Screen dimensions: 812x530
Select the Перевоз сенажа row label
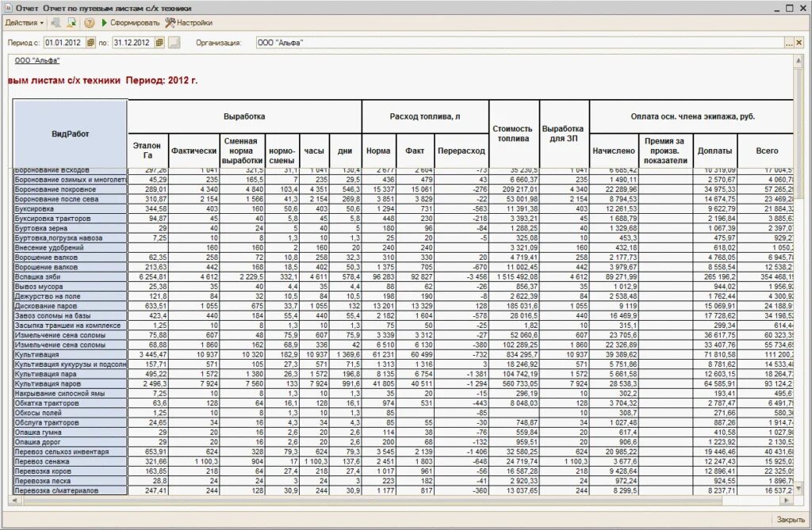[x=70, y=461]
